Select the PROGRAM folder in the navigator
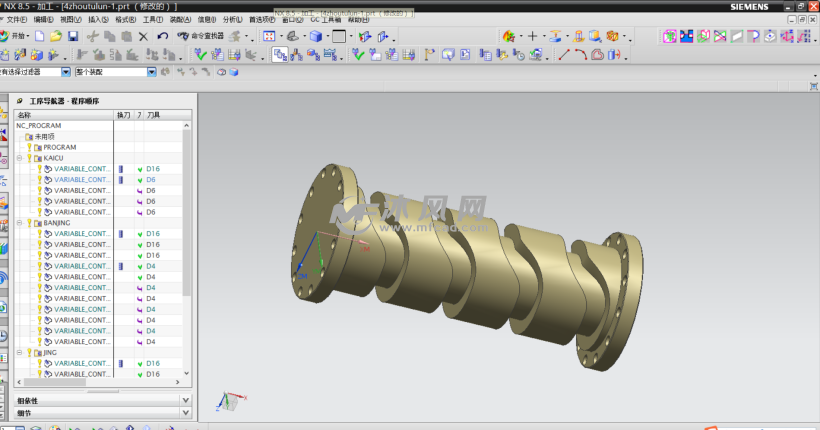 [x=59, y=147]
